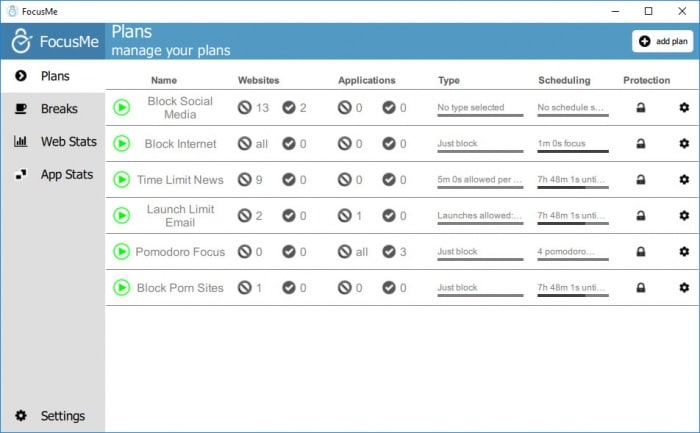Click the Applications column header
This screenshot has width=700, height=433.
(367, 80)
